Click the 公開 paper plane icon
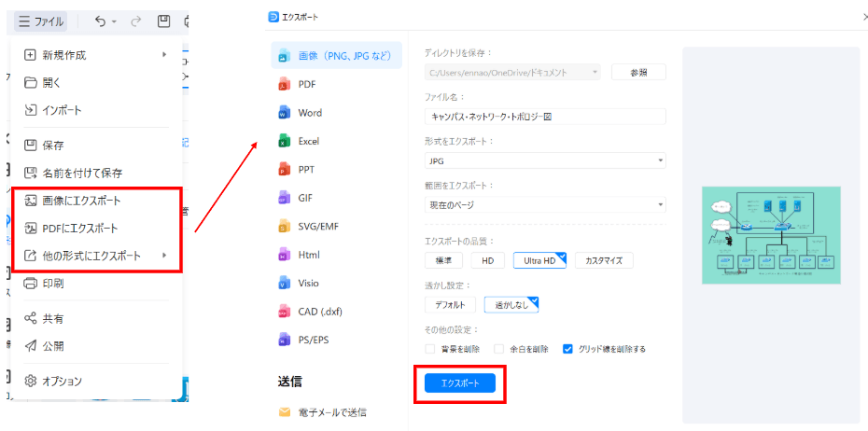This screenshot has height=431, width=868. click(31, 346)
